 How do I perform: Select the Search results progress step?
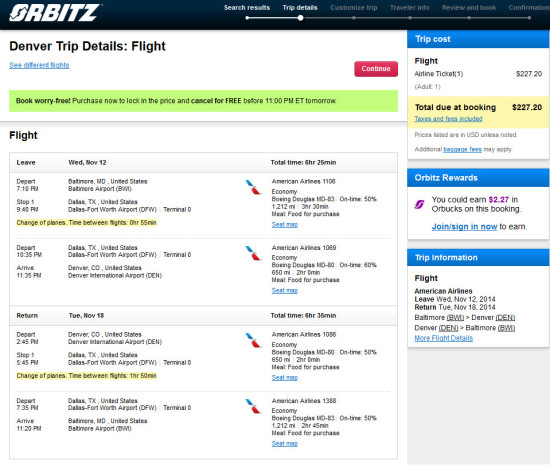[247, 8]
